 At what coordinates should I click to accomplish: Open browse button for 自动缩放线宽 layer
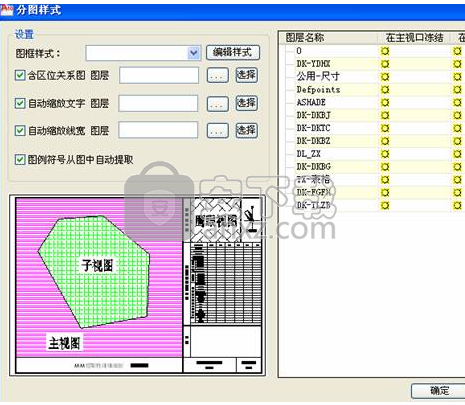coord(218,131)
